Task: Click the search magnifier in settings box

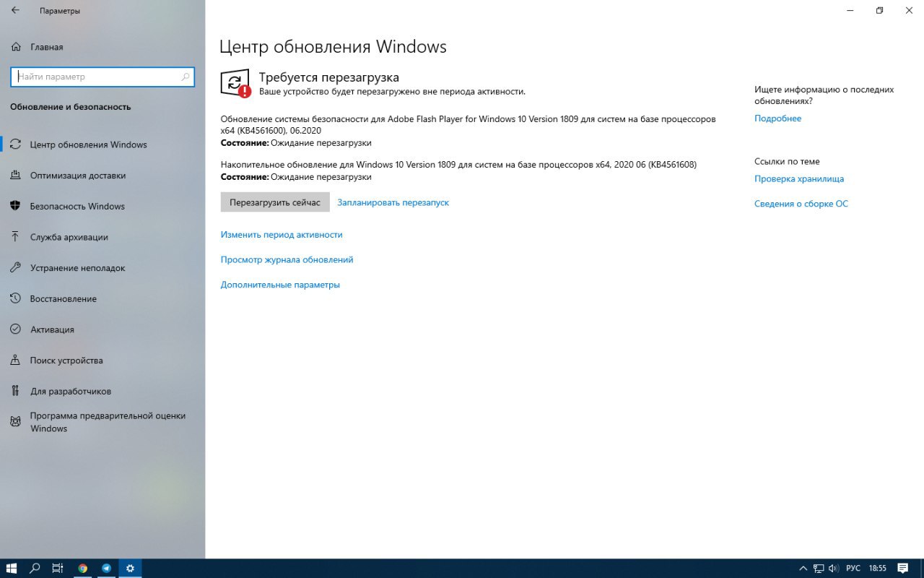Action: point(185,77)
